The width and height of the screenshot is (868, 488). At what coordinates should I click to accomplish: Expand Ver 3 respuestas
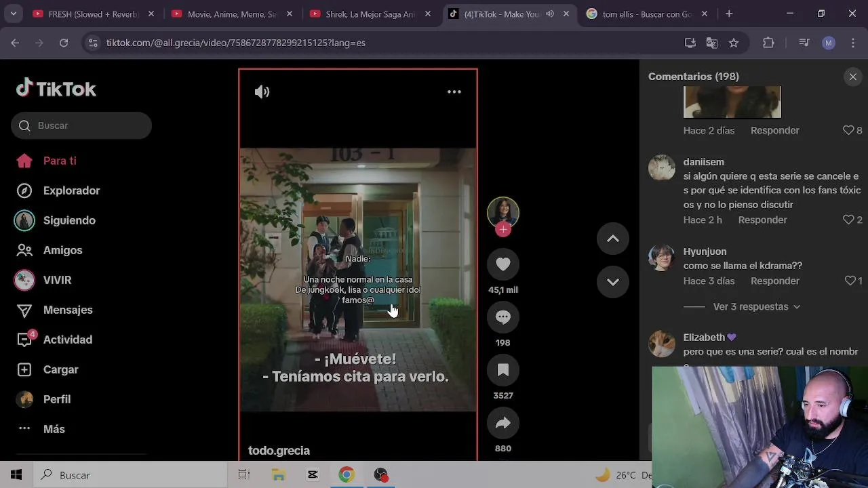pos(757,306)
